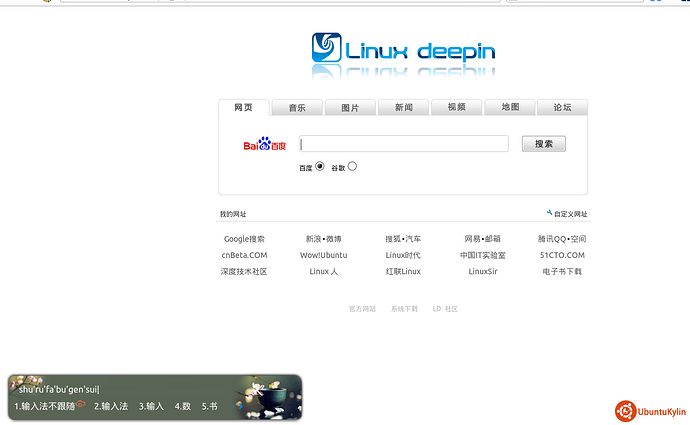Choose candidate 1.输入法不跟随
This screenshot has height=425, width=690.
coord(44,406)
